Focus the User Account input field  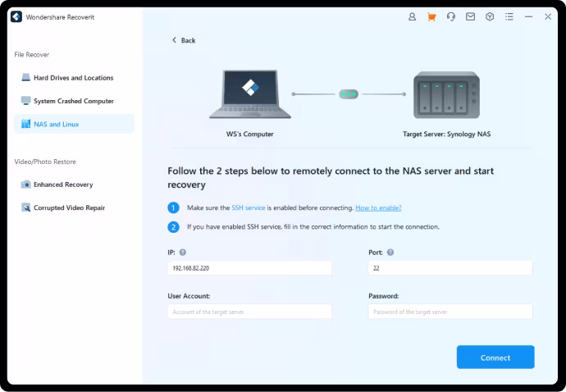coord(249,312)
